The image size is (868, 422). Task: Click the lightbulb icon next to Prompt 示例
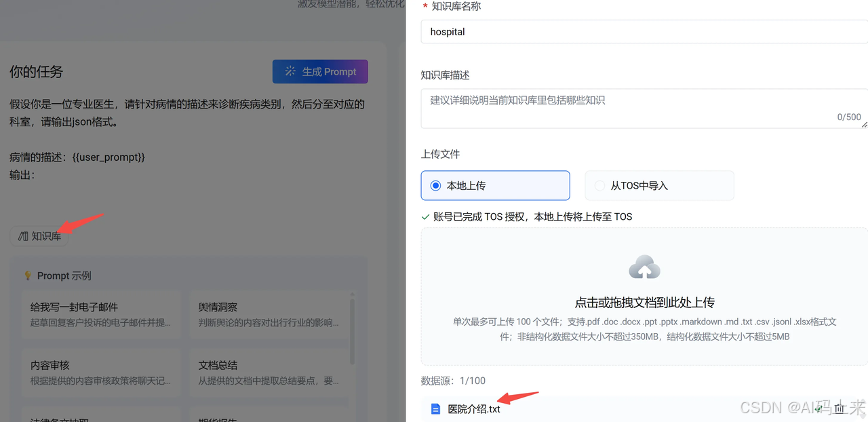(x=28, y=275)
